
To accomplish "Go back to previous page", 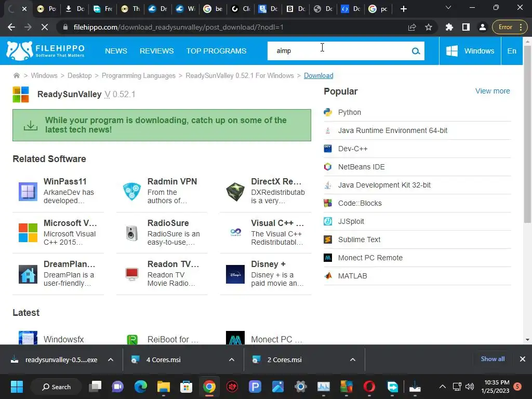I will 11,27.
